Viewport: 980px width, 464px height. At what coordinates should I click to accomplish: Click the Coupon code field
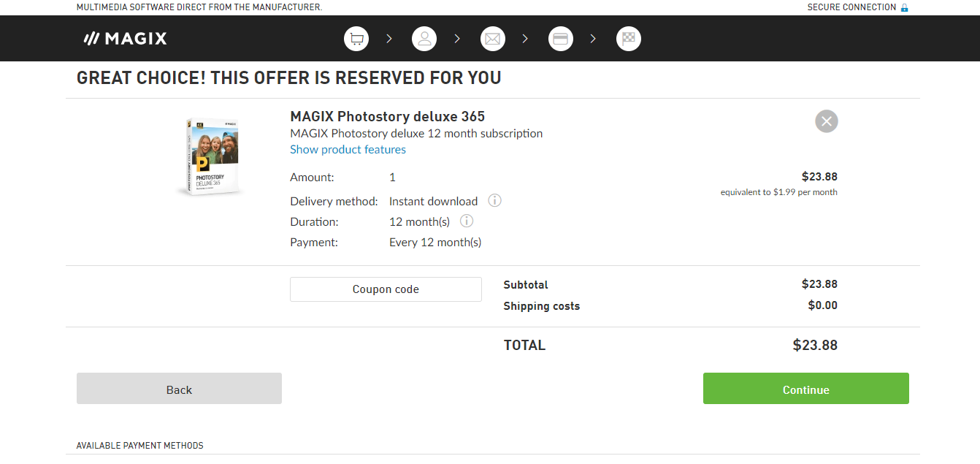click(386, 289)
